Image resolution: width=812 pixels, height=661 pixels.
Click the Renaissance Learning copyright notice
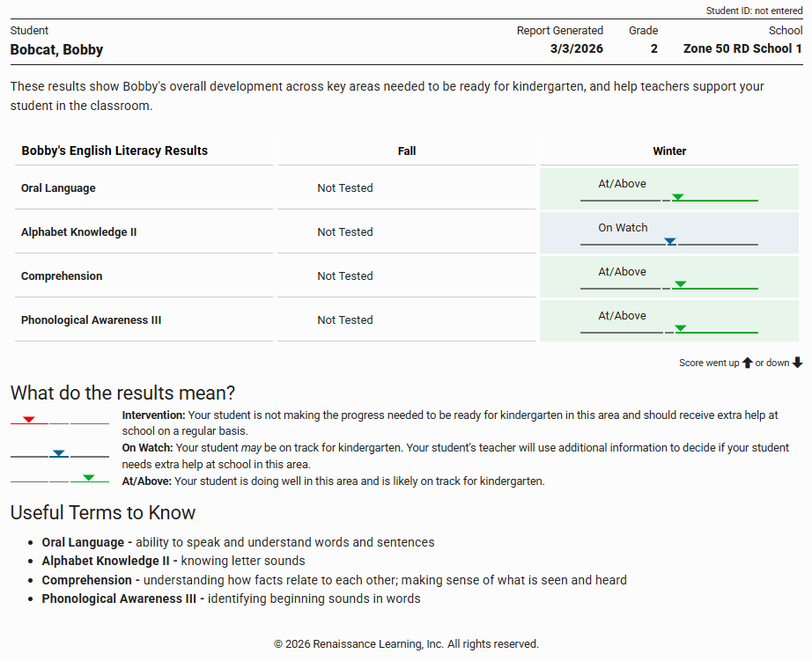[406, 643]
